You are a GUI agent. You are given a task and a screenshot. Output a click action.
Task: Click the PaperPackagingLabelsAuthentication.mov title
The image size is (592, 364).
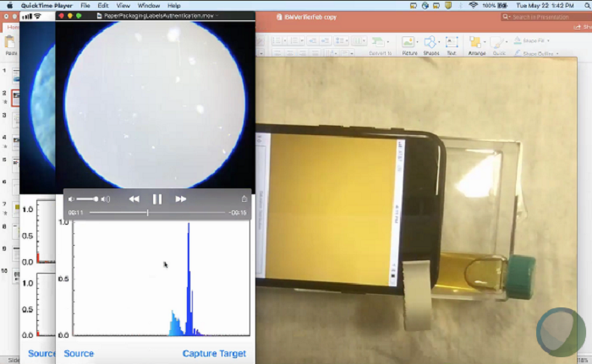pyautogui.click(x=158, y=16)
